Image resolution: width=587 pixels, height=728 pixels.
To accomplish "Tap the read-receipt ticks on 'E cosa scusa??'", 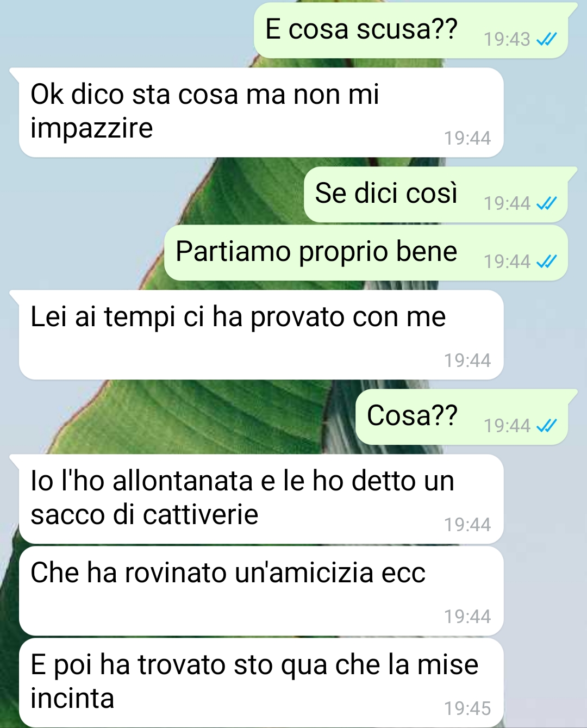I will [546, 40].
